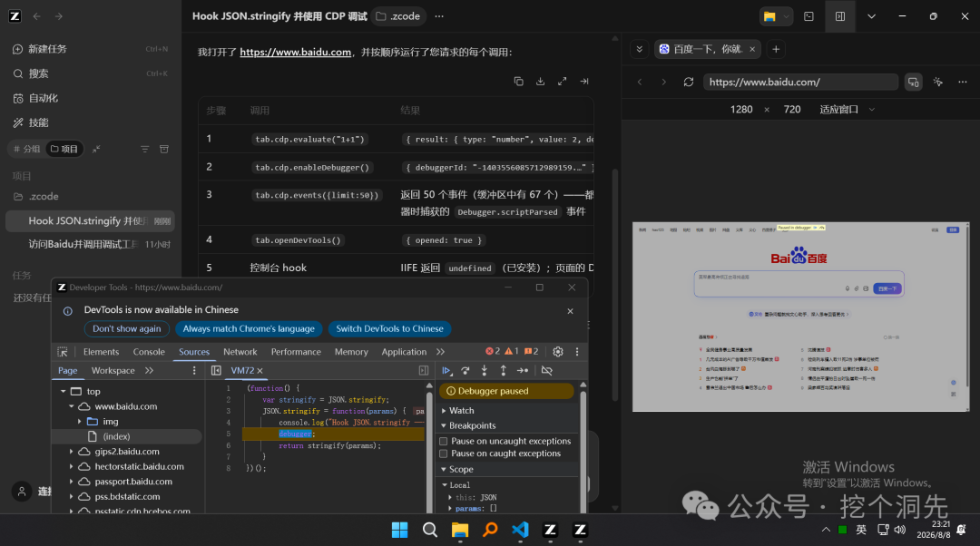
Task: Collapse the www.baidu.com tree node
Action: click(71, 406)
